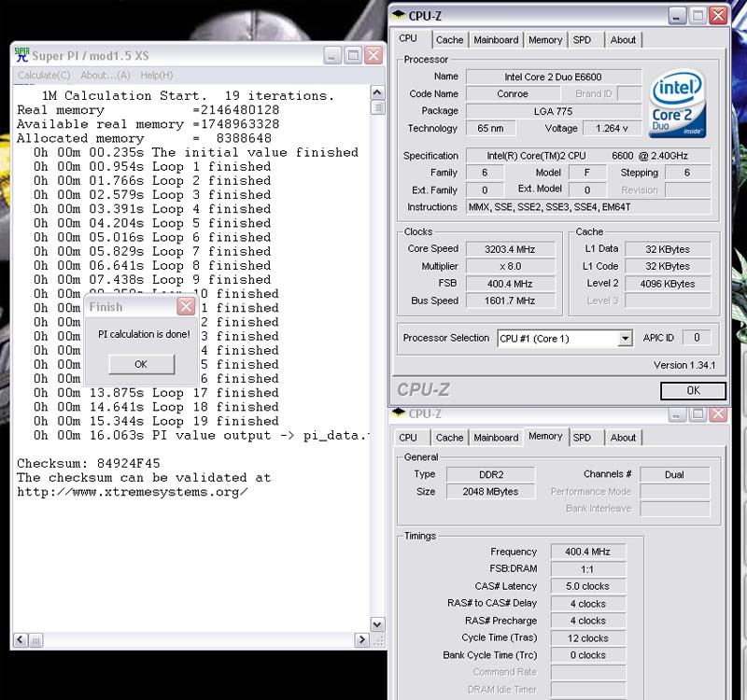Close the Finish dialog with the X
This screenshot has width=747, height=700.
point(186,306)
